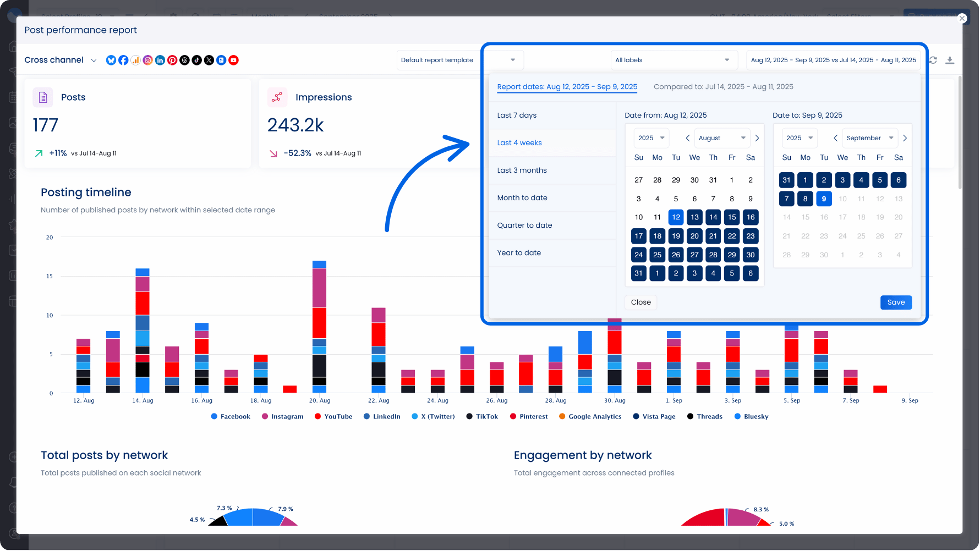This screenshot has height=551, width=980.
Task: Select August 12 in the calendar
Action: tap(676, 217)
